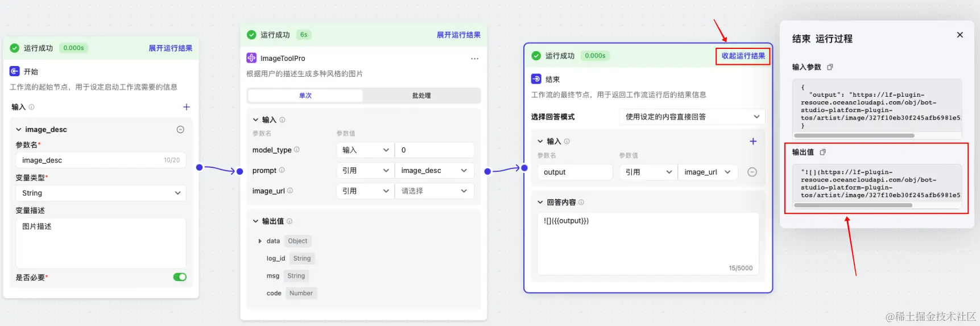This screenshot has height=326, width=980.
Task: Click Start node success status icon
Action: tap(15, 48)
